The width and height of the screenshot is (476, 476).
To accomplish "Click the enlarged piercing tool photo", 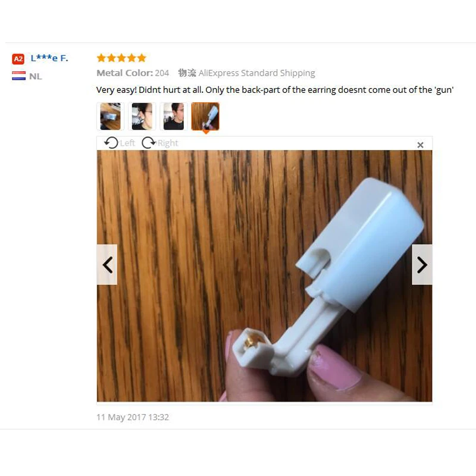I will coord(264,276).
